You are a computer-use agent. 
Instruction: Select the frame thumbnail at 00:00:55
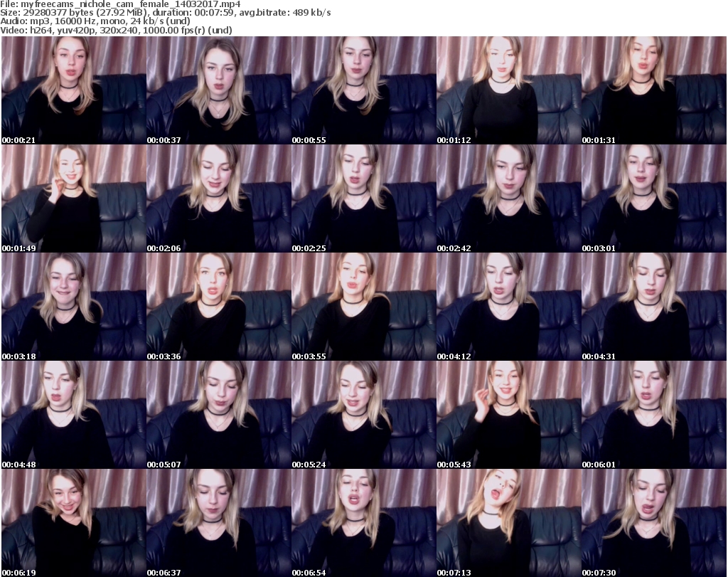[x=363, y=90]
